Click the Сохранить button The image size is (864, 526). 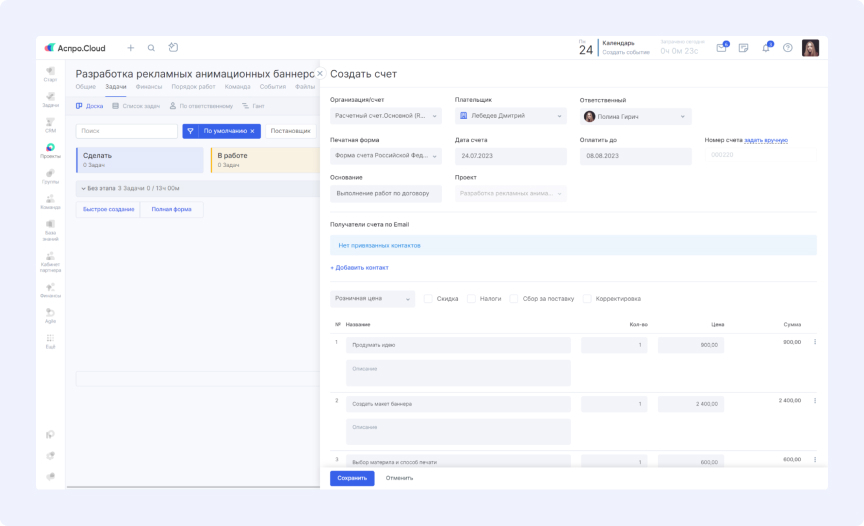tap(352, 478)
